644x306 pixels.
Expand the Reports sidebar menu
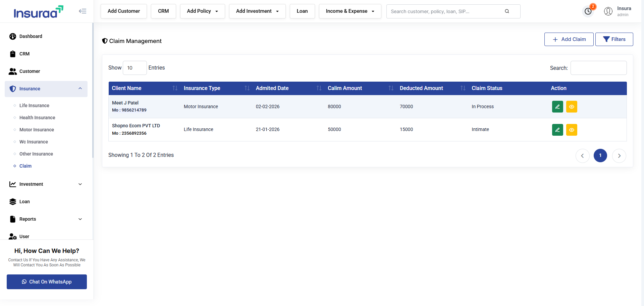[46, 219]
